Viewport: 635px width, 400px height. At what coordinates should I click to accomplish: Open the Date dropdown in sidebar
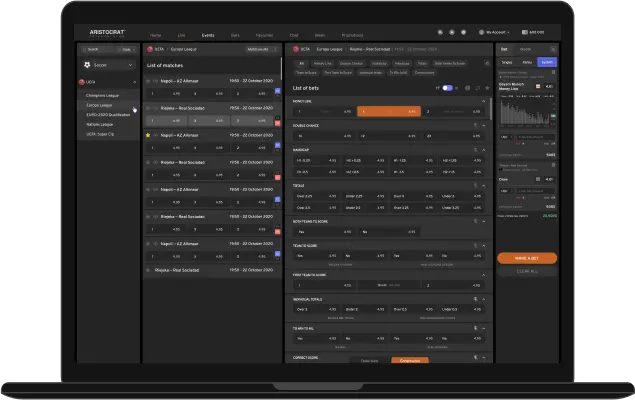(x=128, y=49)
